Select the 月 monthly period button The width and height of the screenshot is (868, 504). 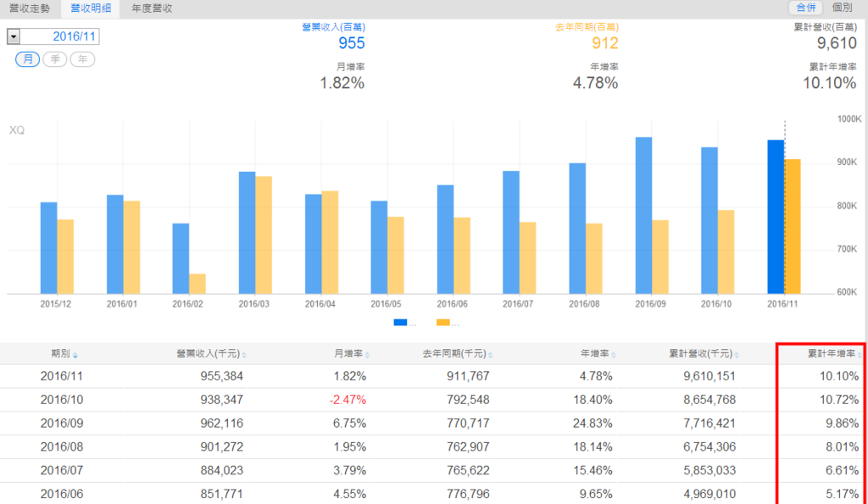(28, 59)
